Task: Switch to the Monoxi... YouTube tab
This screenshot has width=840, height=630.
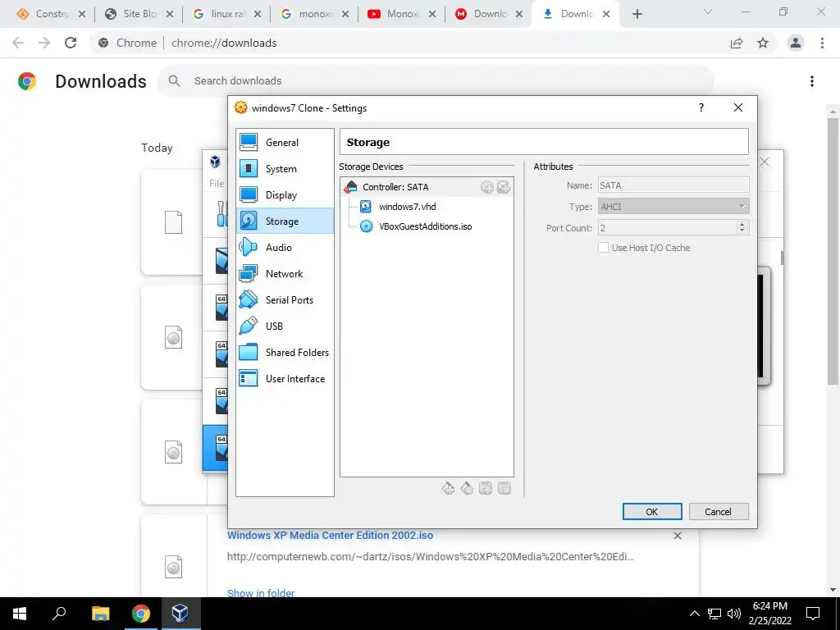Action: pos(402,14)
